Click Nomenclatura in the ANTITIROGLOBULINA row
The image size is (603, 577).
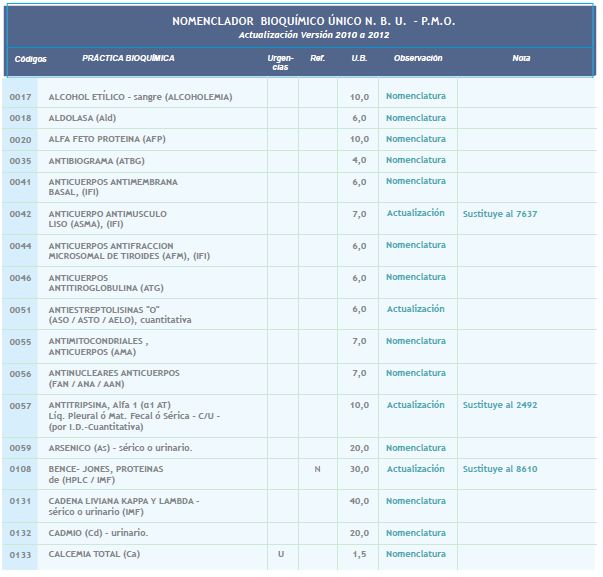(x=416, y=277)
